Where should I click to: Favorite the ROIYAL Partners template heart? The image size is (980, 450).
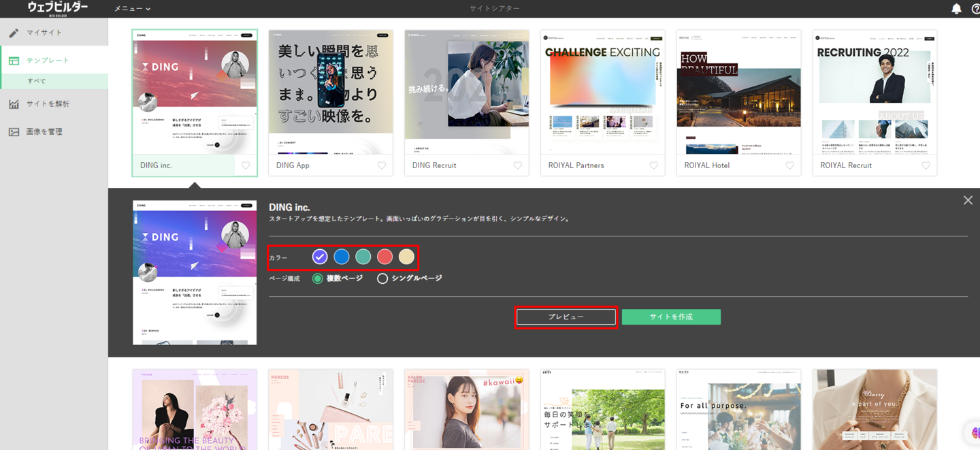pyautogui.click(x=654, y=165)
